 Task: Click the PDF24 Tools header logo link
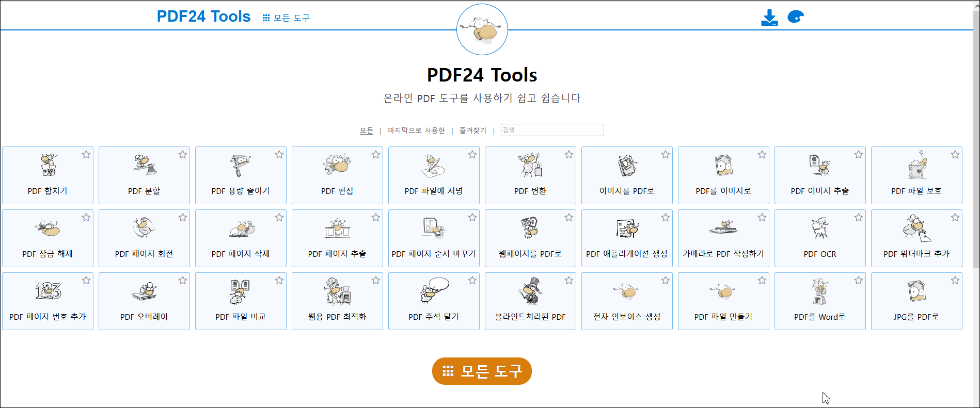click(x=203, y=17)
